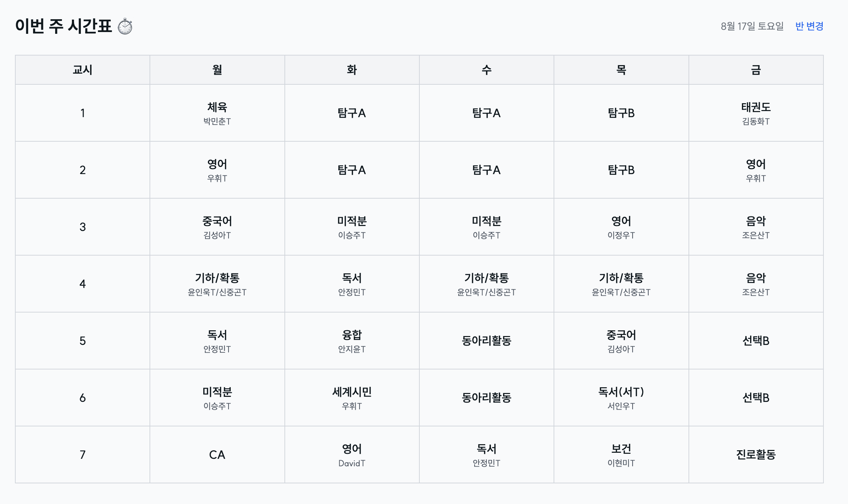Click the 융합 안지윤T class cell
This screenshot has width=848, height=504.
[x=352, y=341]
